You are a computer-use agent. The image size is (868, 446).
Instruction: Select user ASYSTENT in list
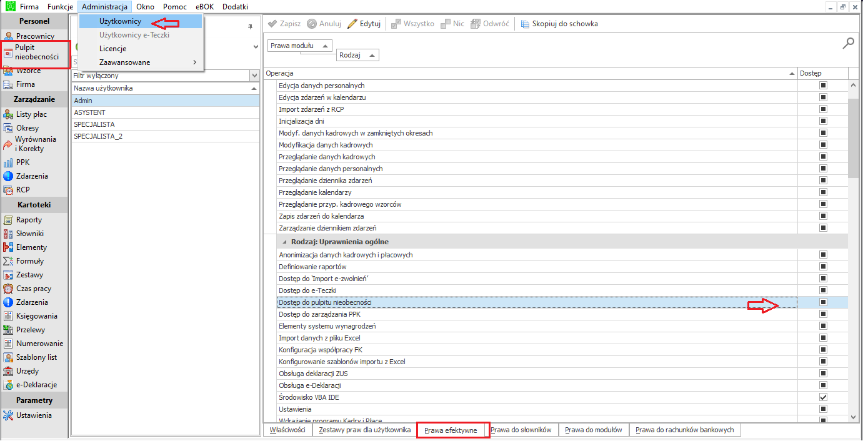pyautogui.click(x=166, y=112)
